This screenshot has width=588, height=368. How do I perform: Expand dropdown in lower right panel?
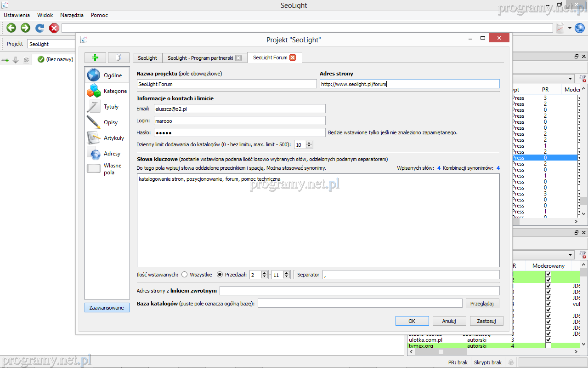[x=570, y=255]
